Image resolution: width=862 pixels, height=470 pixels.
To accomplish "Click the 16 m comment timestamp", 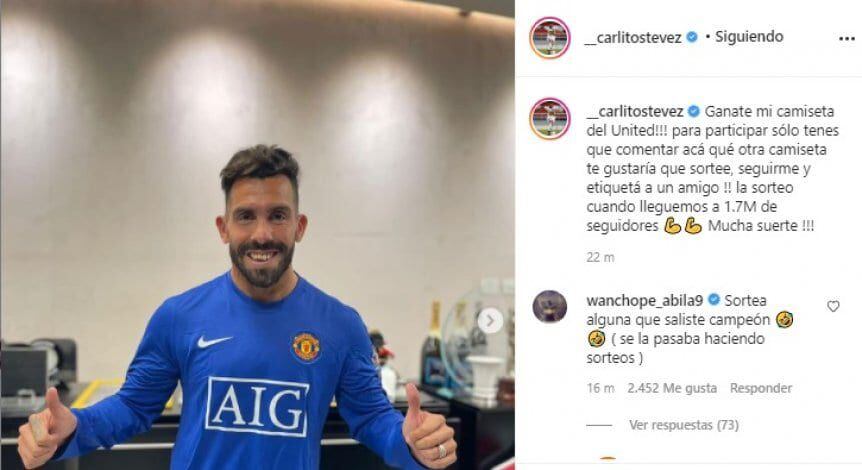I will pos(600,388).
